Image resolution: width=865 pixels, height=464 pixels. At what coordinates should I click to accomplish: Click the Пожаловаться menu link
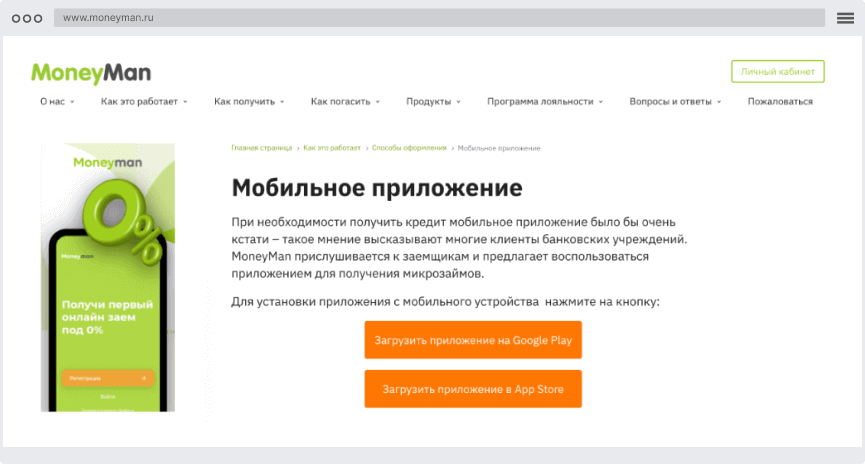click(x=780, y=102)
